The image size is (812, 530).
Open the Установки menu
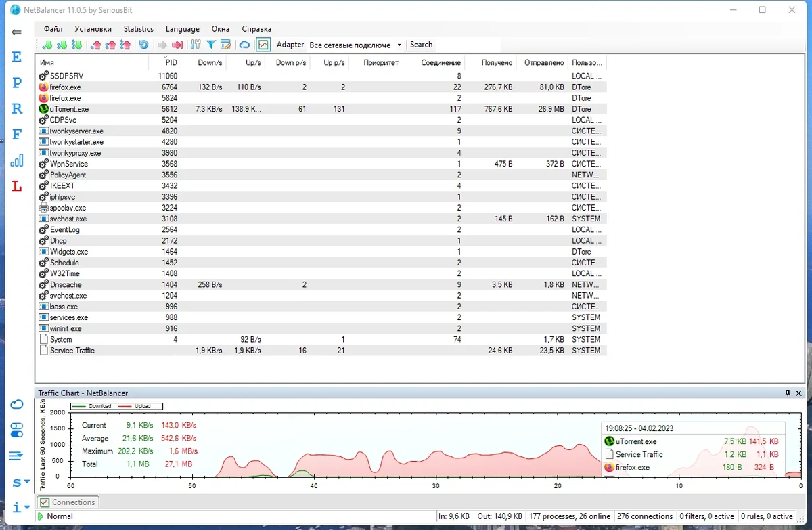93,29
